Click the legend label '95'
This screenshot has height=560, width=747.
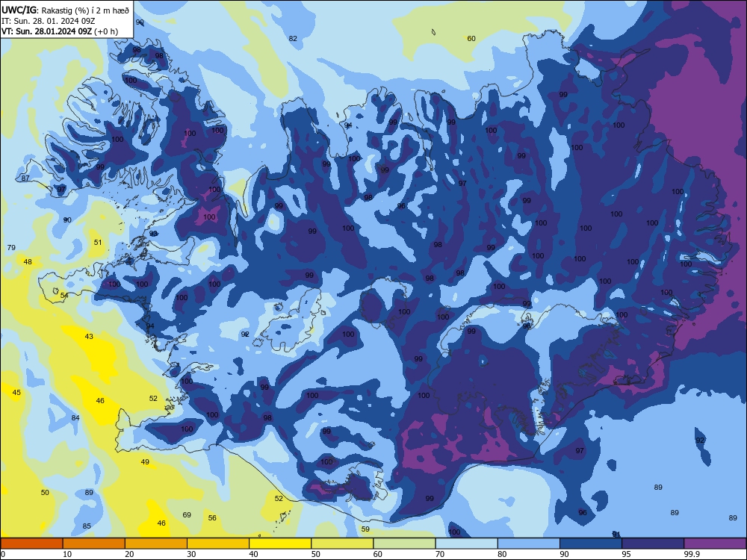[627, 554]
